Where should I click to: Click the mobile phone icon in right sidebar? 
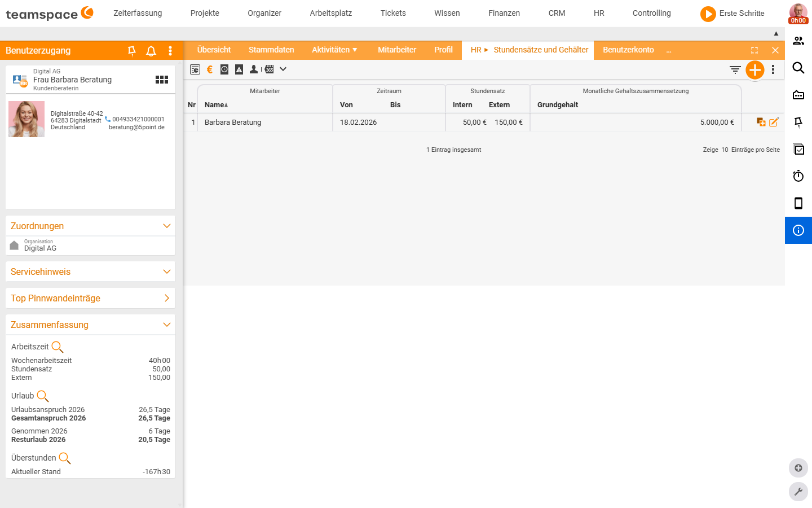(798, 203)
